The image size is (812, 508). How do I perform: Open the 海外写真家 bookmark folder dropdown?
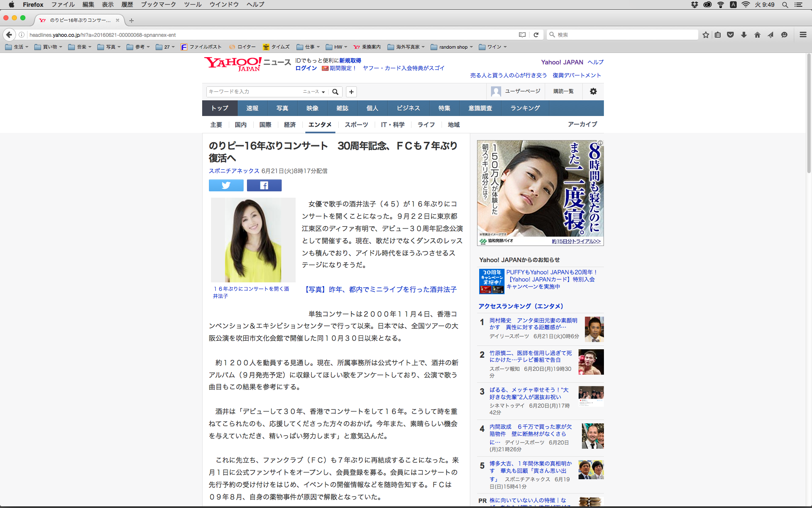click(x=406, y=47)
